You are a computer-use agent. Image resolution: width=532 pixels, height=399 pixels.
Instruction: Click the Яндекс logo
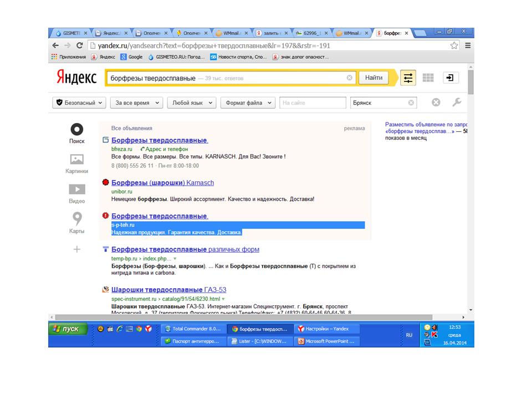click(x=76, y=78)
